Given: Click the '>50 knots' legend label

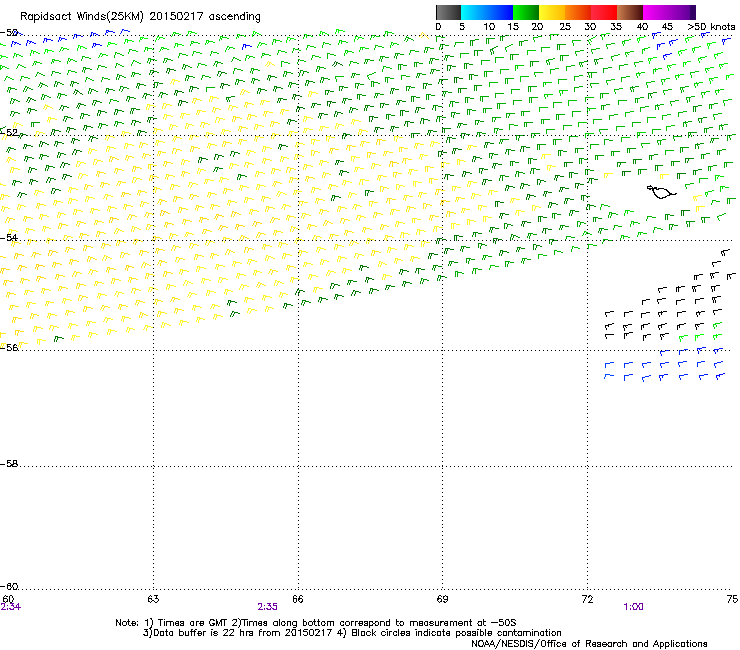Looking at the screenshot, I should [x=711, y=27].
